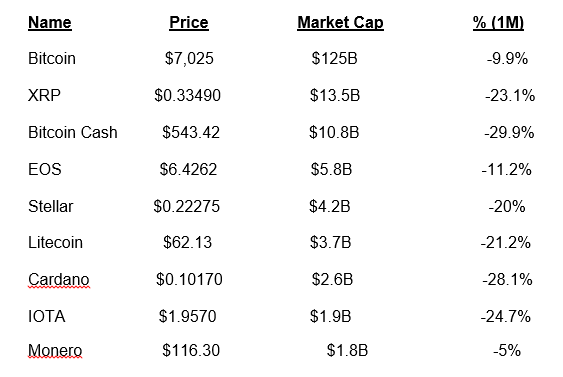This screenshot has width=563, height=377.
Task: Click the Bitcoin Cash name text
Action: [73, 132]
